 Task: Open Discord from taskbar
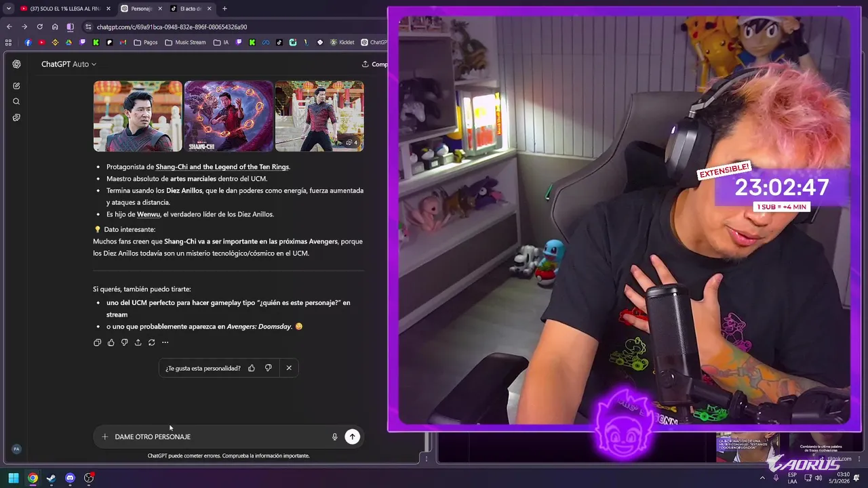click(x=70, y=478)
